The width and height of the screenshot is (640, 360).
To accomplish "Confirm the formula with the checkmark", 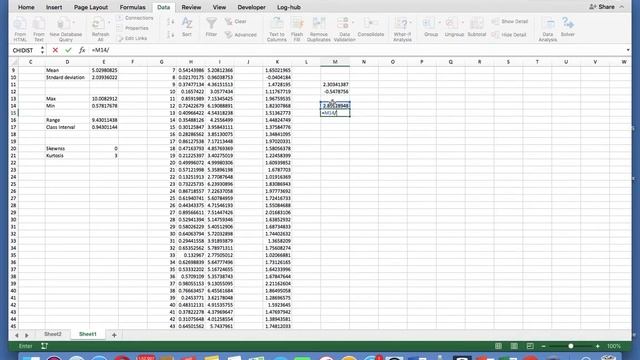I will coord(68,50).
